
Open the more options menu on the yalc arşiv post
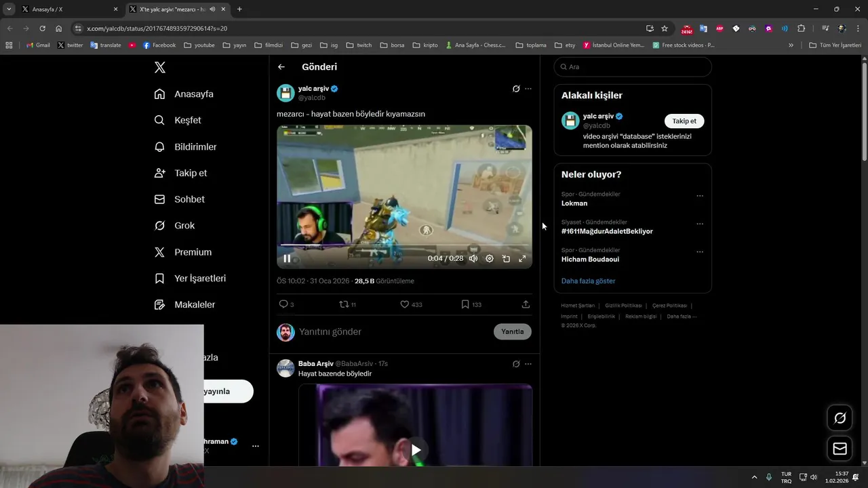coord(528,89)
